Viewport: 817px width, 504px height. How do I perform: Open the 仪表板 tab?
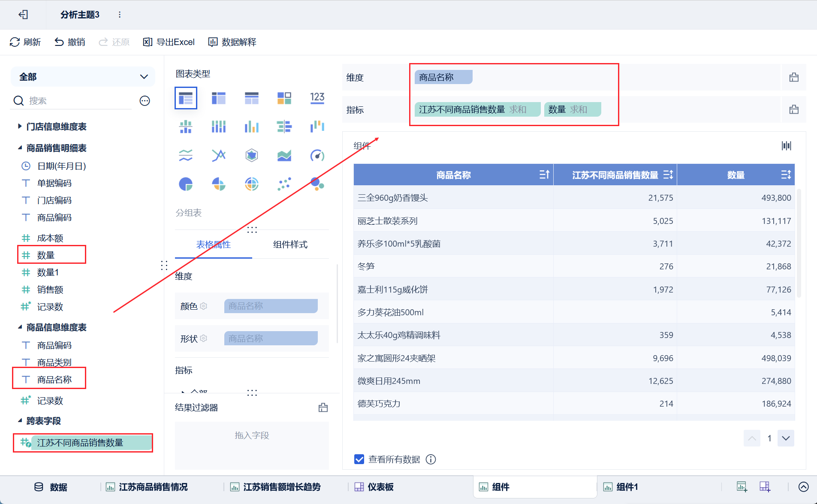pyautogui.click(x=374, y=487)
